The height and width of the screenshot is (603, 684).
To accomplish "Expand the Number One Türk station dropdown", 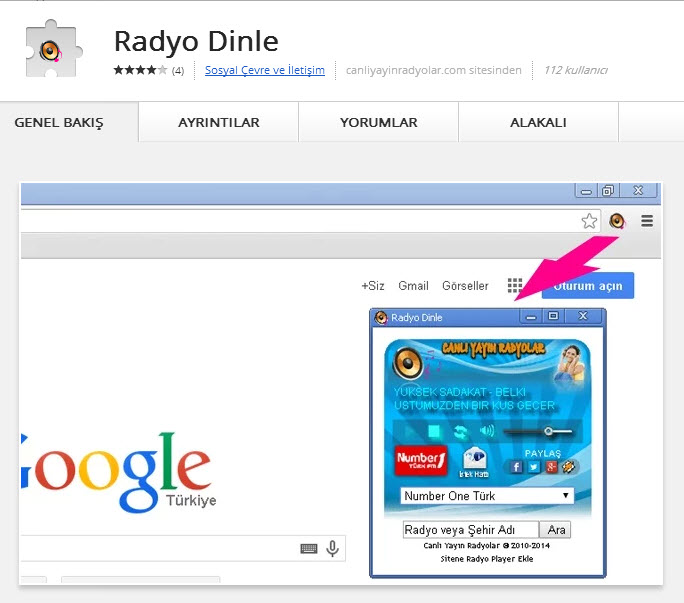I will [487, 496].
